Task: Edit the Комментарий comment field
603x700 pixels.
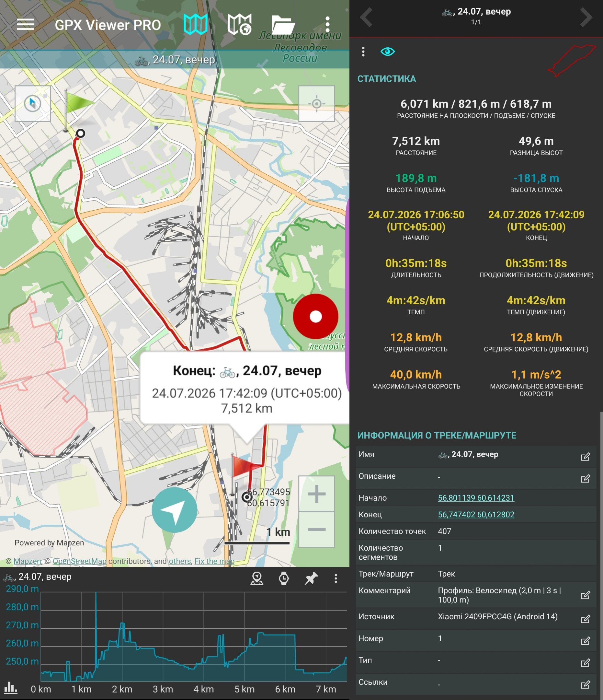Action: (x=586, y=595)
